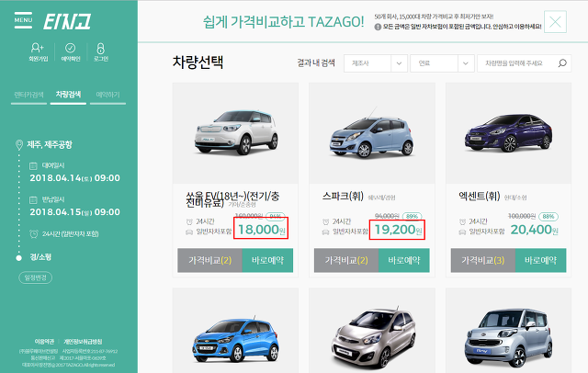The width and height of the screenshot is (588, 373).
Task: Click 바로예약 for 스파크(휘)
Action: 404,260
